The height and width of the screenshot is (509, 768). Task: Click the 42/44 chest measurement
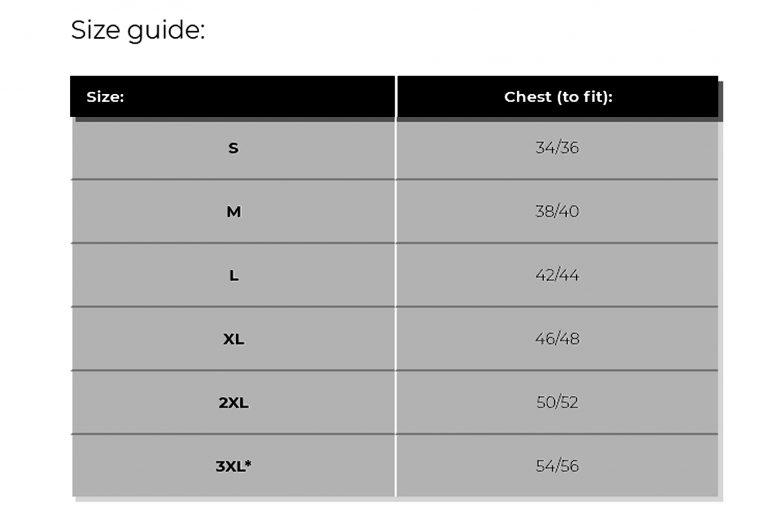(557, 275)
